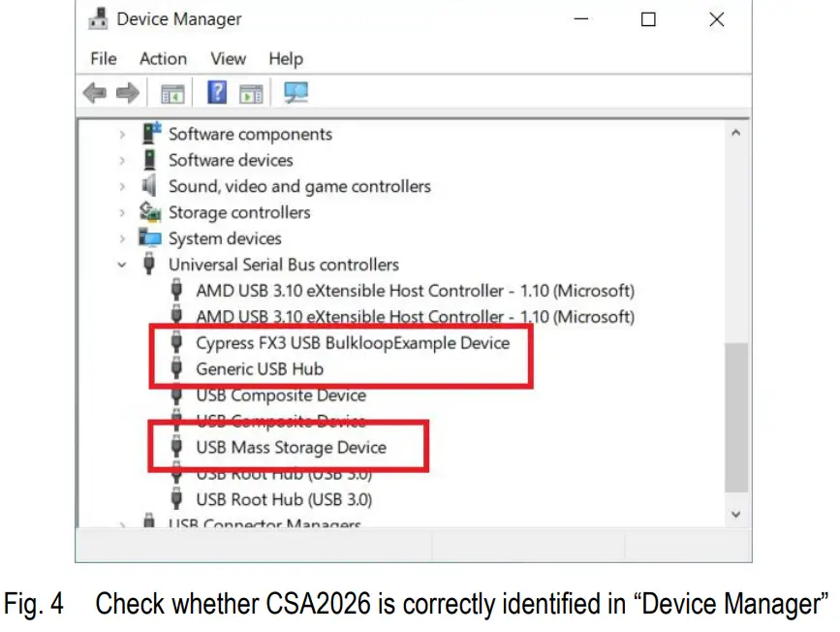The image size is (840, 632).
Task: Expand the Software components node
Action: coord(122,134)
